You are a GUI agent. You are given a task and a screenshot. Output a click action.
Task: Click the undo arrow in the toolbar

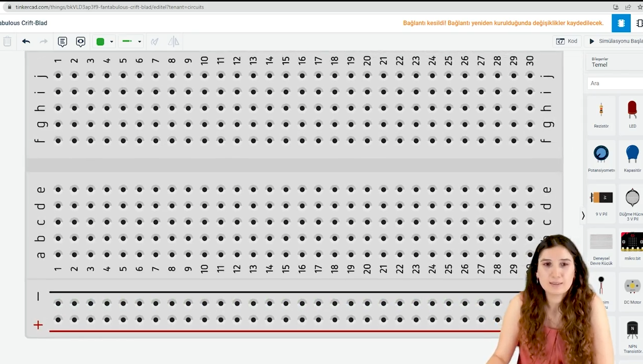(x=26, y=42)
